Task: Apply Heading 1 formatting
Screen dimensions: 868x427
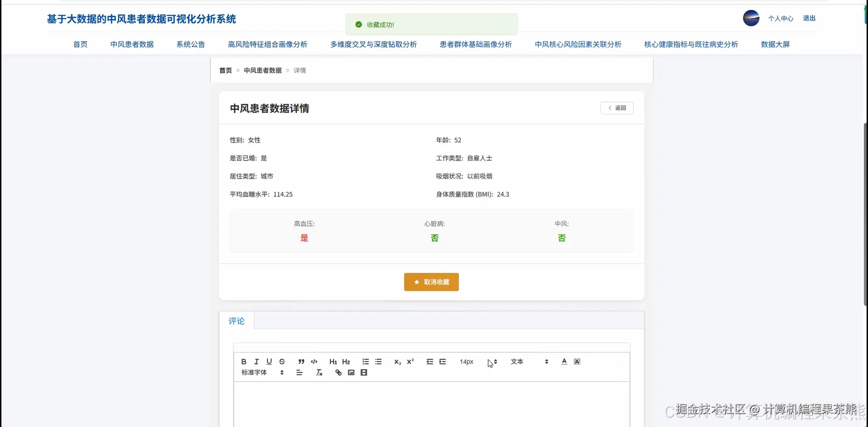Action: (333, 361)
